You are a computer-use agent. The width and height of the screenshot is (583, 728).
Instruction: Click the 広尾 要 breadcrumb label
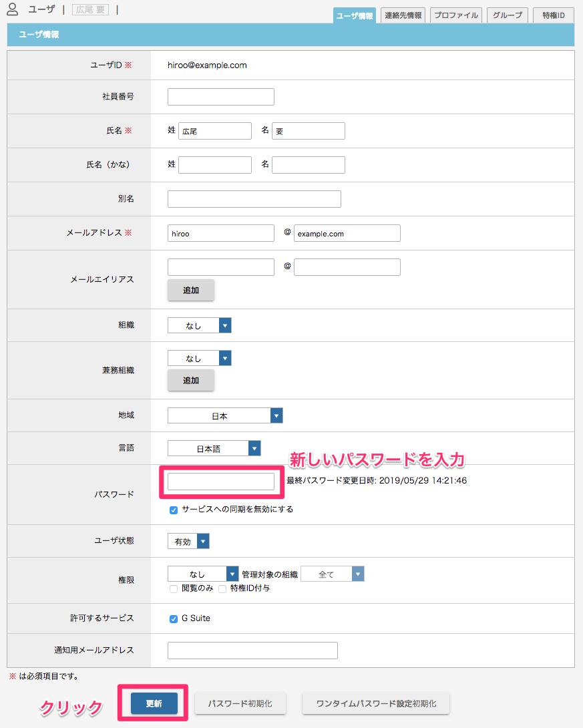click(91, 10)
